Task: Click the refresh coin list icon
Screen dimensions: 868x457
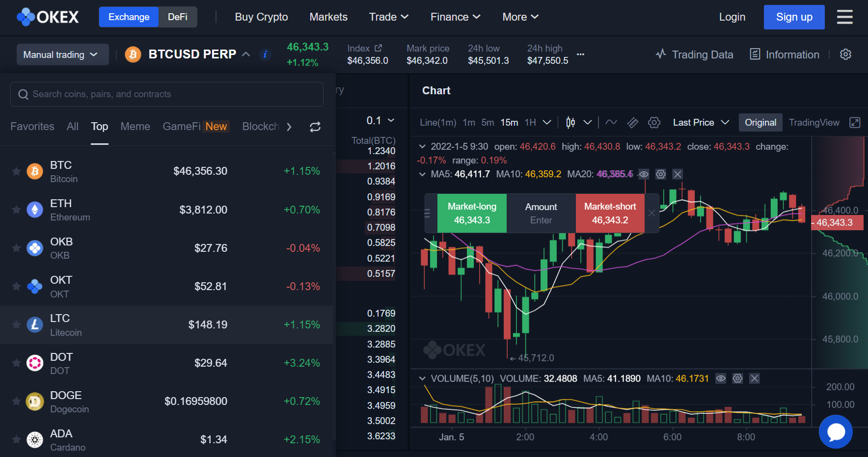Action: (315, 127)
